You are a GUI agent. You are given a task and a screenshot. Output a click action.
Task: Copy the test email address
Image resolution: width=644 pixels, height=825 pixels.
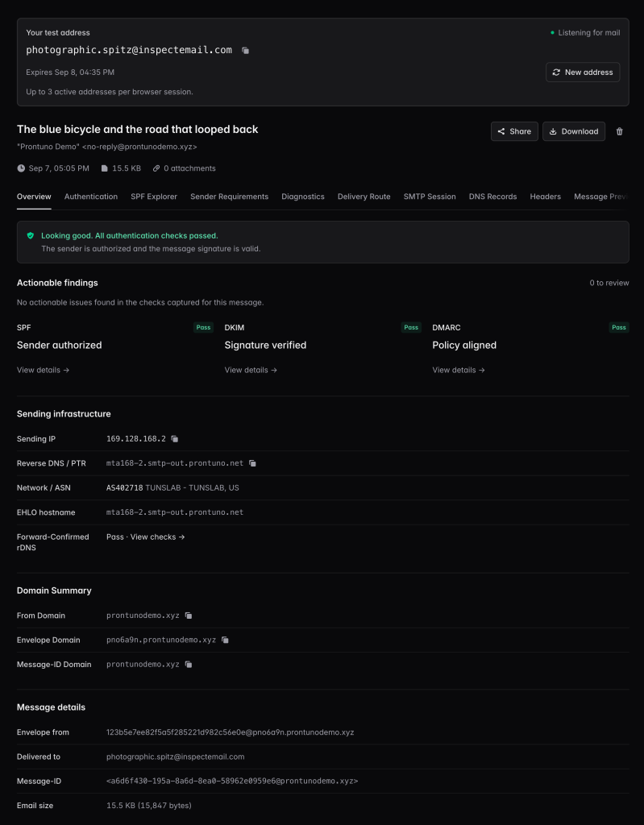coord(245,51)
